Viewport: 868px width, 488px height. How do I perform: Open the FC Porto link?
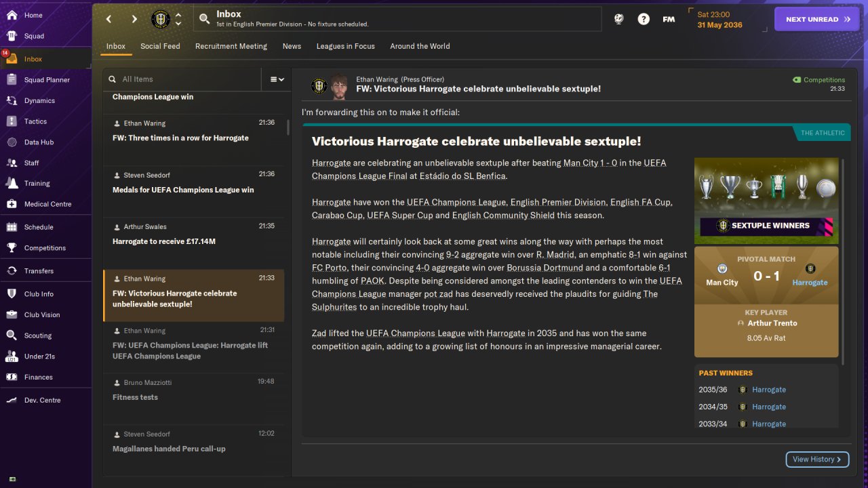coord(330,268)
